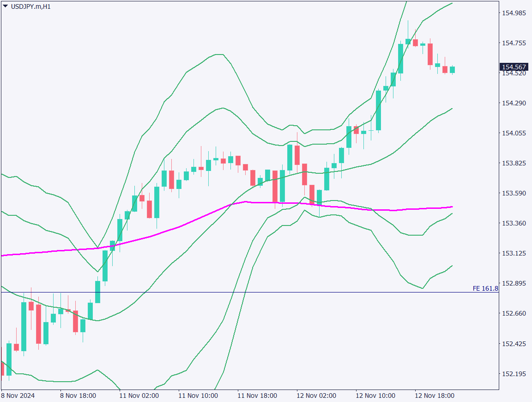This screenshot has height=402, width=532.
Task: Click the 12 Nov 02:00 time label
Action: click(x=316, y=396)
